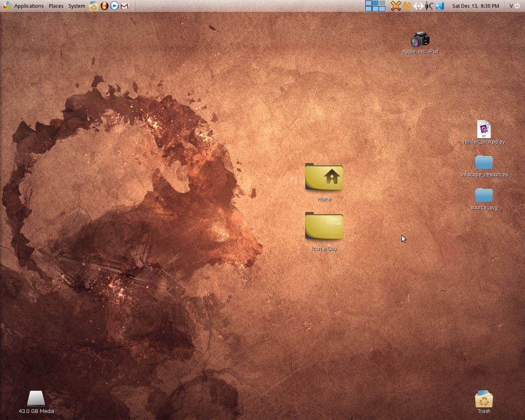Select the Icon a Day folder
The image size is (525, 420).
click(324, 226)
